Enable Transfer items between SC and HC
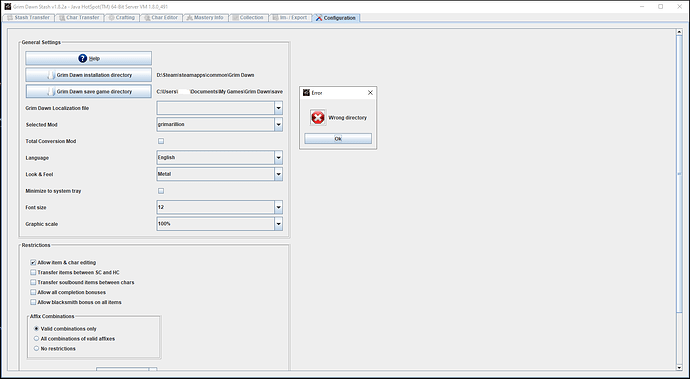Viewport: 690px width, 379px height. coord(33,272)
